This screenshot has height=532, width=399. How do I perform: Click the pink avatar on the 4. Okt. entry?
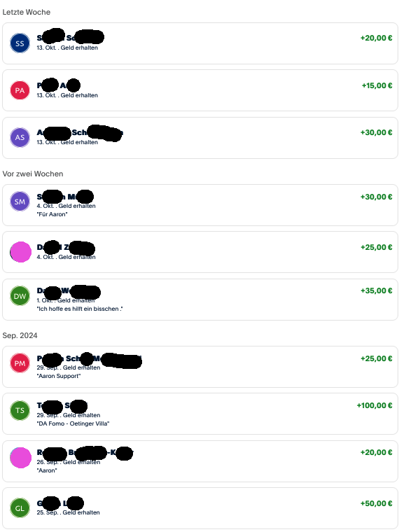[20, 252]
